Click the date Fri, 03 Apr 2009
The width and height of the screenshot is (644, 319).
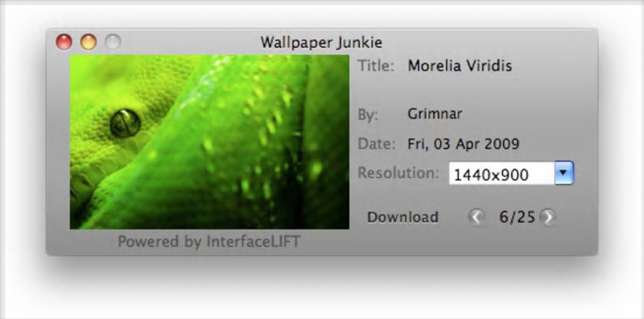(x=463, y=144)
